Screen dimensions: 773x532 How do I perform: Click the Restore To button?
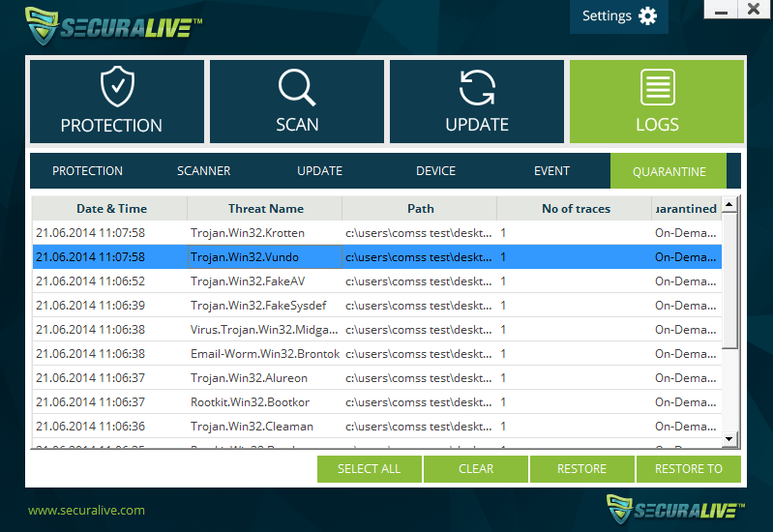[x=688, y=469]
